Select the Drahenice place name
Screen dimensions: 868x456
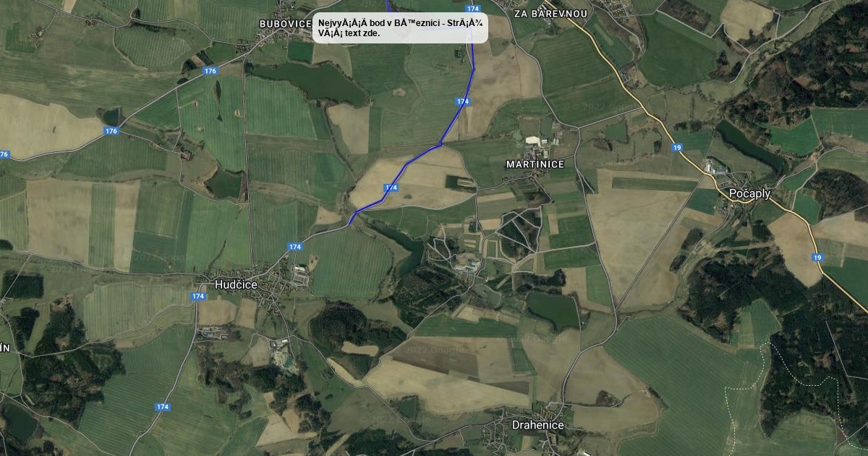pyautogui.click(x=537, y=425)
